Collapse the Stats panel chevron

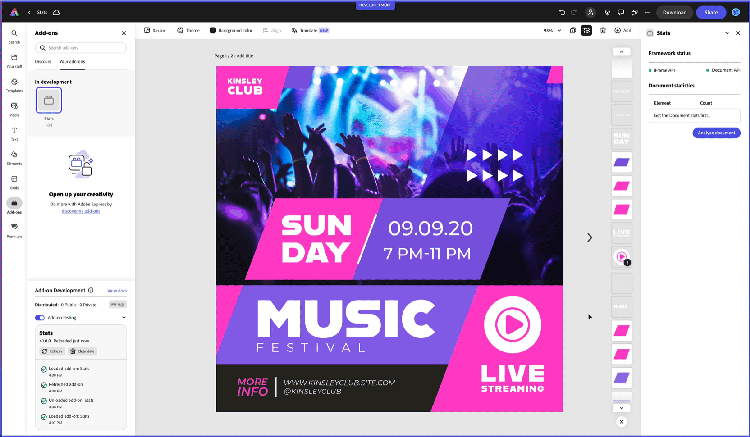[x=727, y=34]
